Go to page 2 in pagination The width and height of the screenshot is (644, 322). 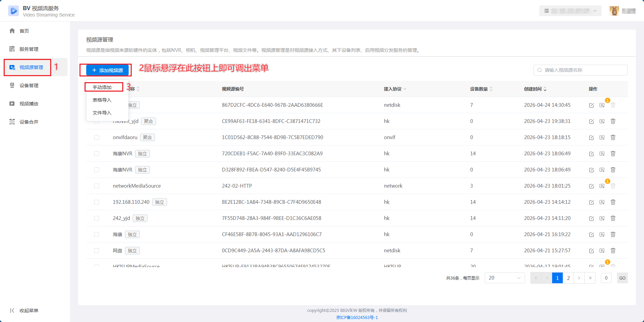(568, 278)
